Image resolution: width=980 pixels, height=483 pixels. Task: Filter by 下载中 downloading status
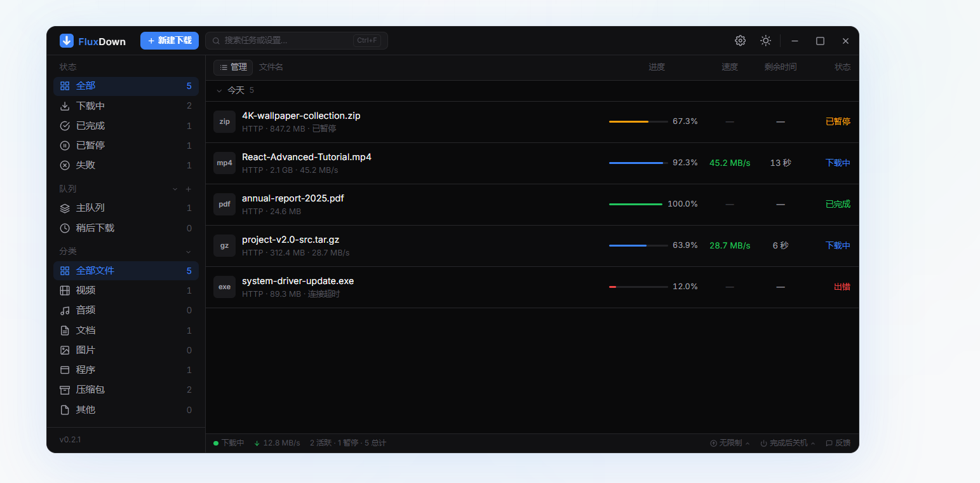tap(126, 106)
